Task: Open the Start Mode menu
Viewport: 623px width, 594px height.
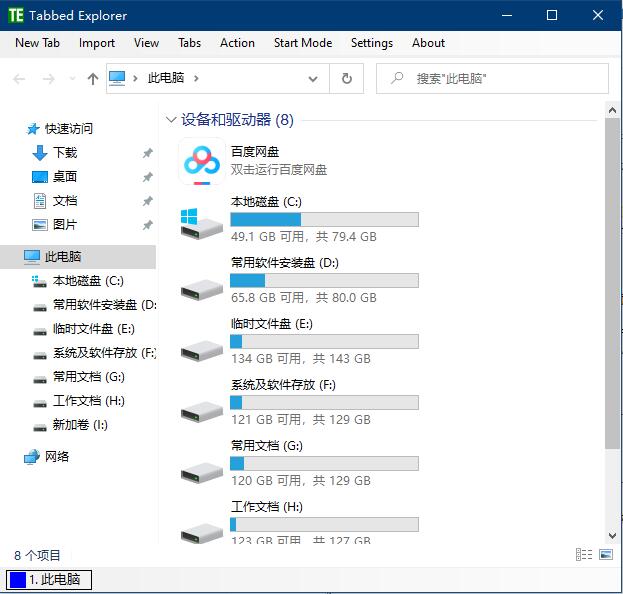Action: [x=303, y=43]
